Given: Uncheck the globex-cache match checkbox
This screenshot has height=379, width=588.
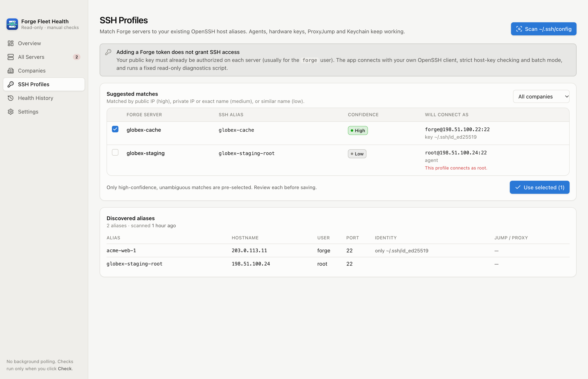Looking at the screenshot, I should click(115, 129).
